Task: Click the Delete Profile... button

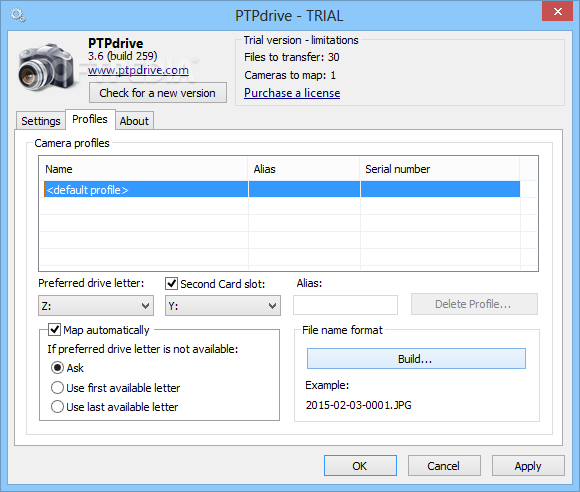Action: click(474, 304)
